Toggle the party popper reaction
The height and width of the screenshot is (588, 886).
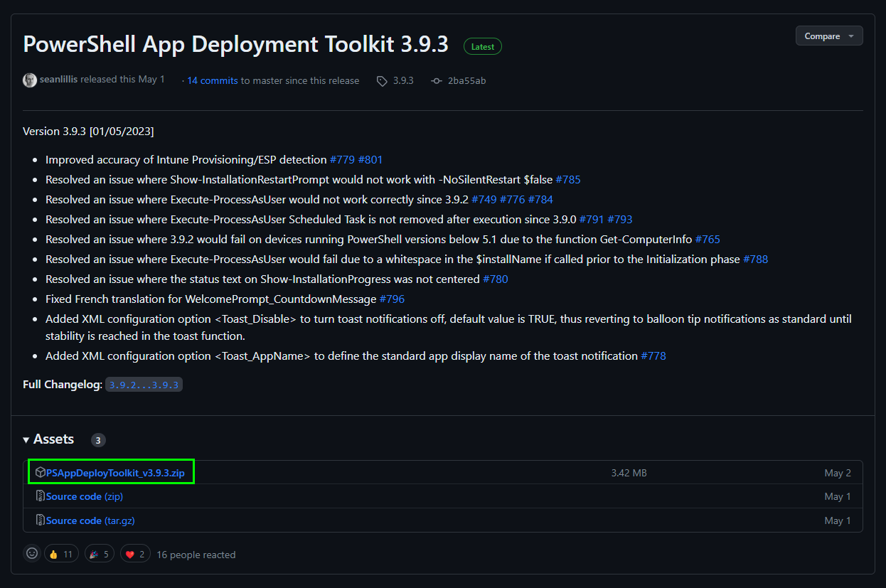click(99, 554)
